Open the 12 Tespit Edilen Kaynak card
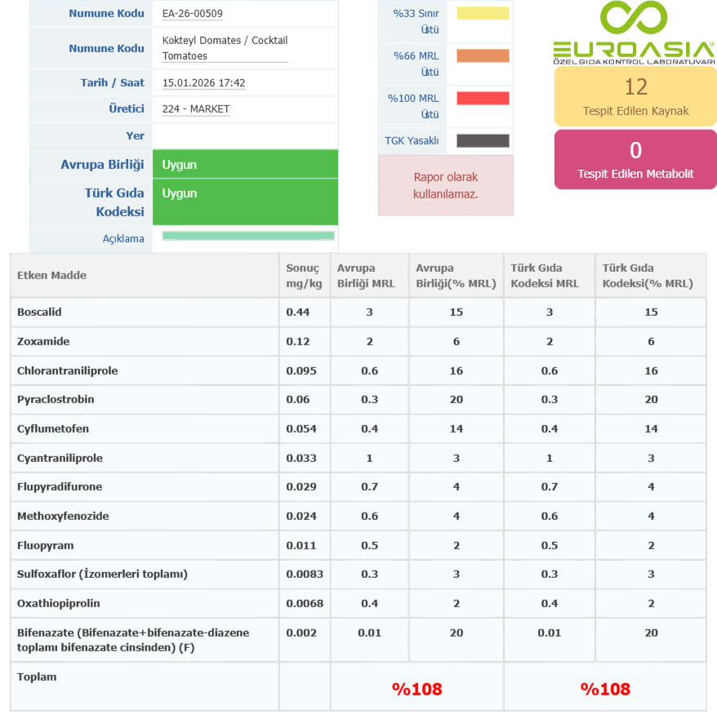The width and height of the screenshot is (717, 728). [635, 96]
